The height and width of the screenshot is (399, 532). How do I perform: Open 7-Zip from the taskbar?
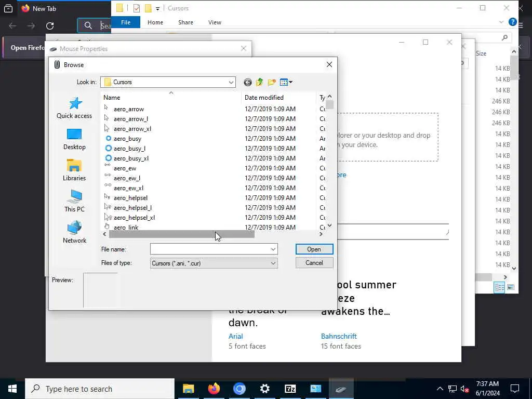pyautogui.click(x=290, y=389)
